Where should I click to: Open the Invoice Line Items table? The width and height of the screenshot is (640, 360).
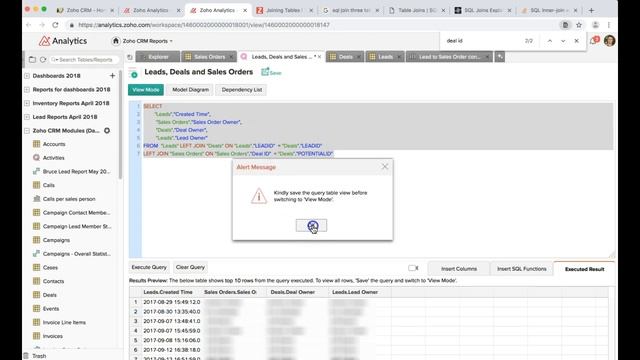64,322
